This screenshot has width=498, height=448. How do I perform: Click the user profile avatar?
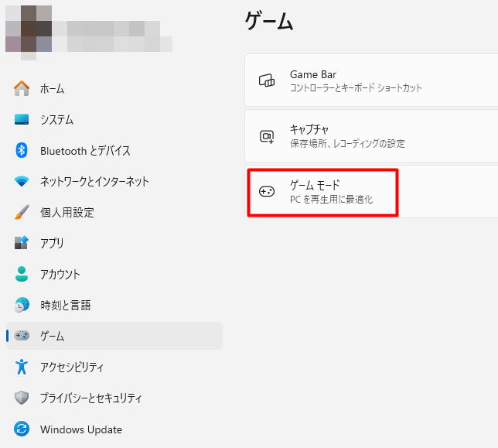(x=29, y=32)
